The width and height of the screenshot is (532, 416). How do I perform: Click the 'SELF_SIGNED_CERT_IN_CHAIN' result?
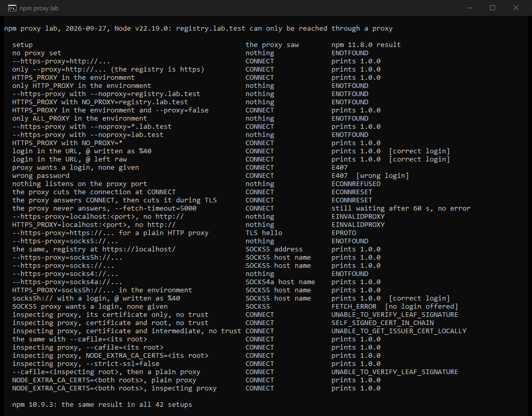click(x=383, y=323)
